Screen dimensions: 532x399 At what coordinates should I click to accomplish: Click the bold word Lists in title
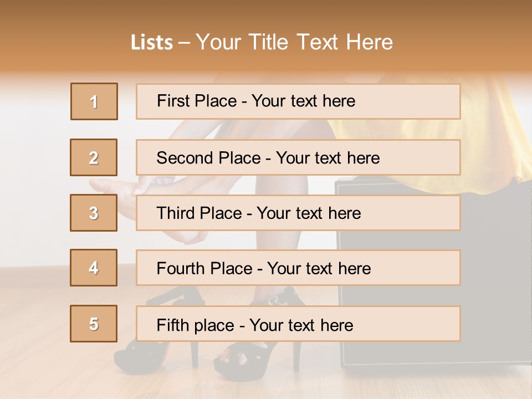[152, 43]
